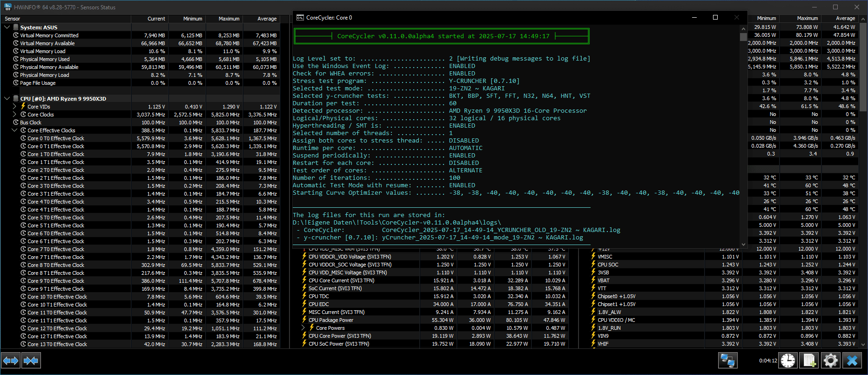Click the clock reset-timer icon
The image size is (868, 375).
tap(788, 361)
